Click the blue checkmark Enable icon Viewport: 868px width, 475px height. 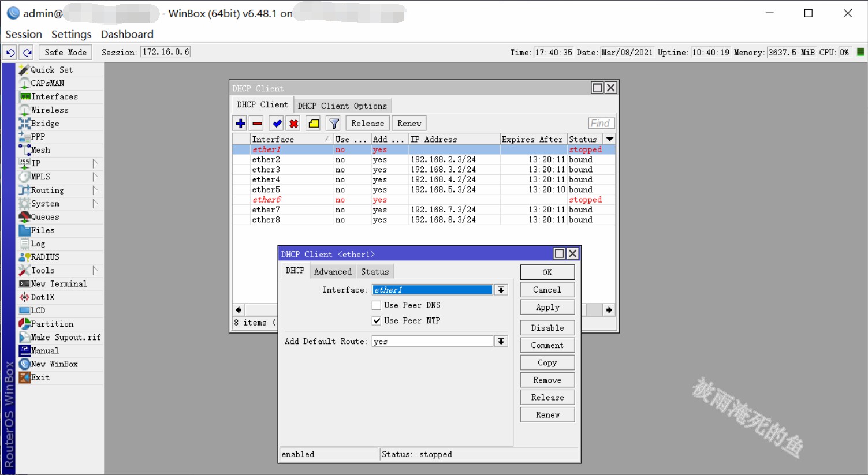tap(277, 124)
